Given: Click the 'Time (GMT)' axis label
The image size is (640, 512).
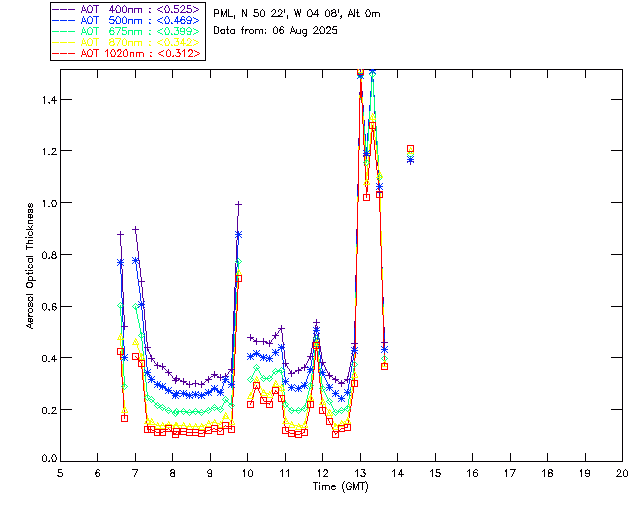Looking at the screenshot, I should [x=340, y=487].
